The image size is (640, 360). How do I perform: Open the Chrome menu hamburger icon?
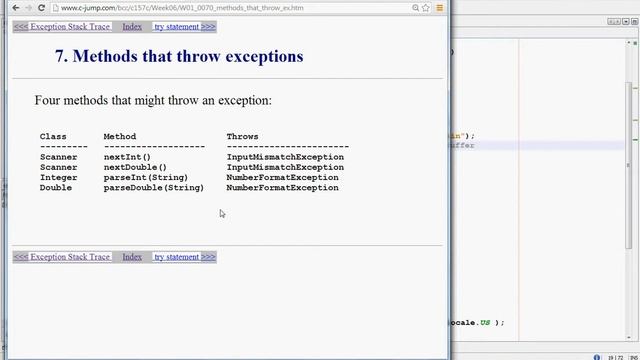440,8
